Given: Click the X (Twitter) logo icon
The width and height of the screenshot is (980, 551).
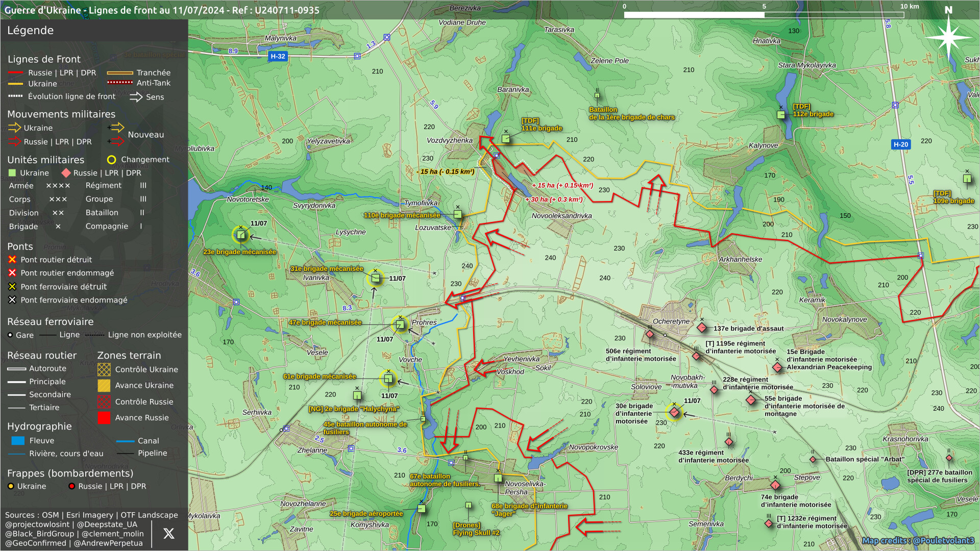Looking at the screenshot, I should tap(168, 534).
